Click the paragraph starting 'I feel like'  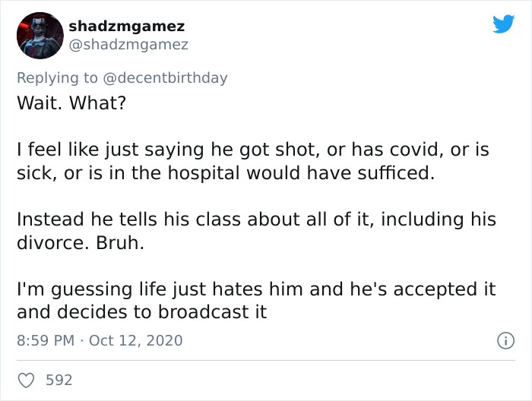253,161
